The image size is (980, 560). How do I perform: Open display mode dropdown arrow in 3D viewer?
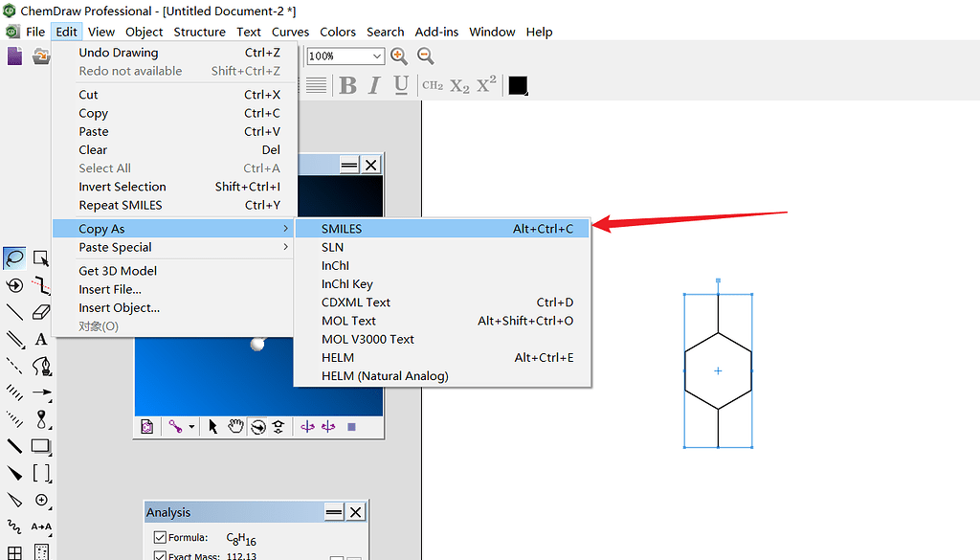[x=191, y=427]
